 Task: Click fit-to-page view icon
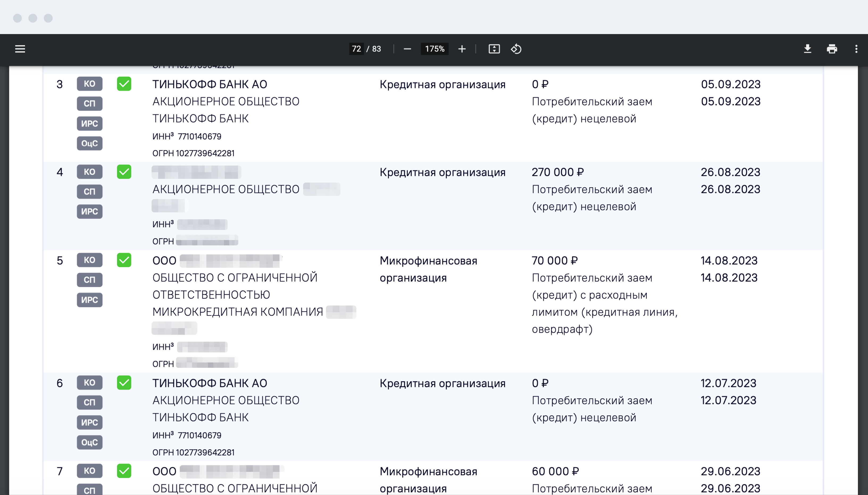pyautogui.click(x=494, y=49)
